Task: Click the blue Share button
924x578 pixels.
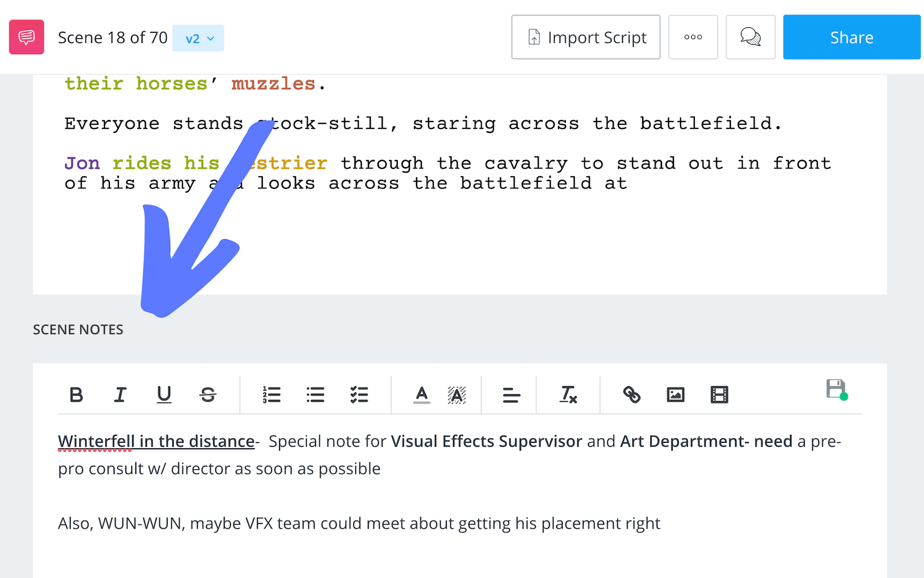Action: click(x=851, y=37)
